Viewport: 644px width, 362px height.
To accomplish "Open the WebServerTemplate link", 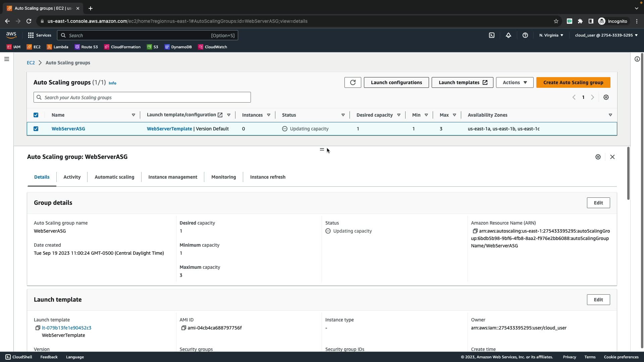I will 169,129.
